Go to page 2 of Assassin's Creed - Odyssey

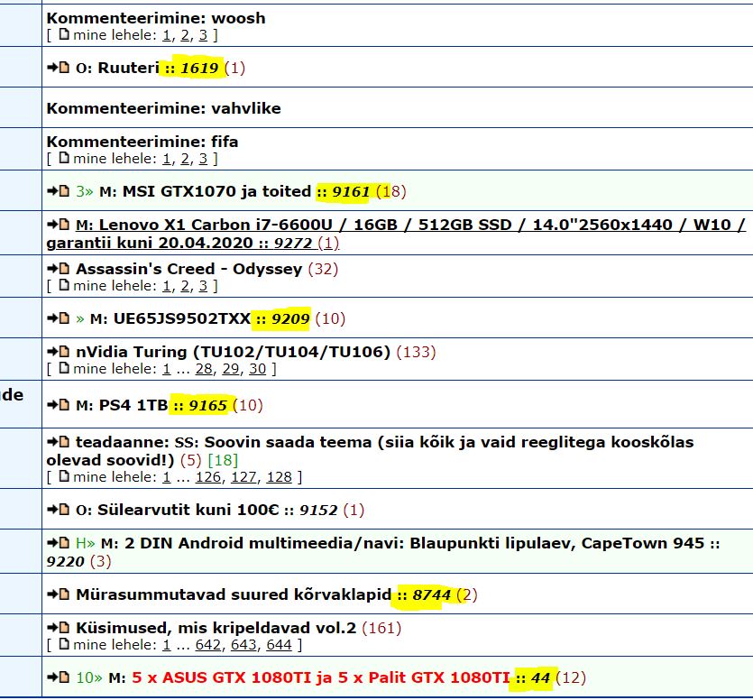[185, 286]
